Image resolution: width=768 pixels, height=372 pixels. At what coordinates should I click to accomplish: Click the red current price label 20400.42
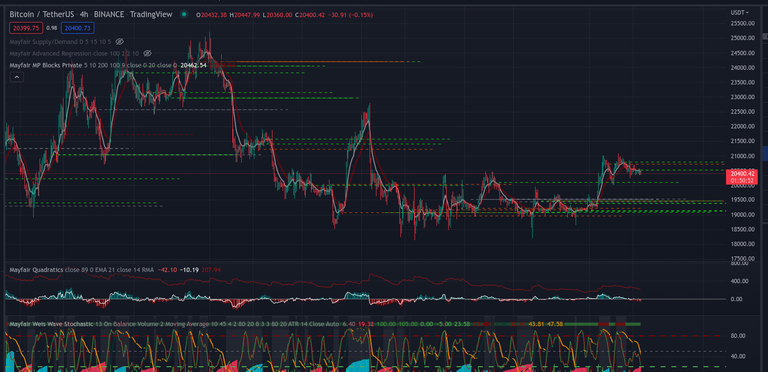pos(743,177)
